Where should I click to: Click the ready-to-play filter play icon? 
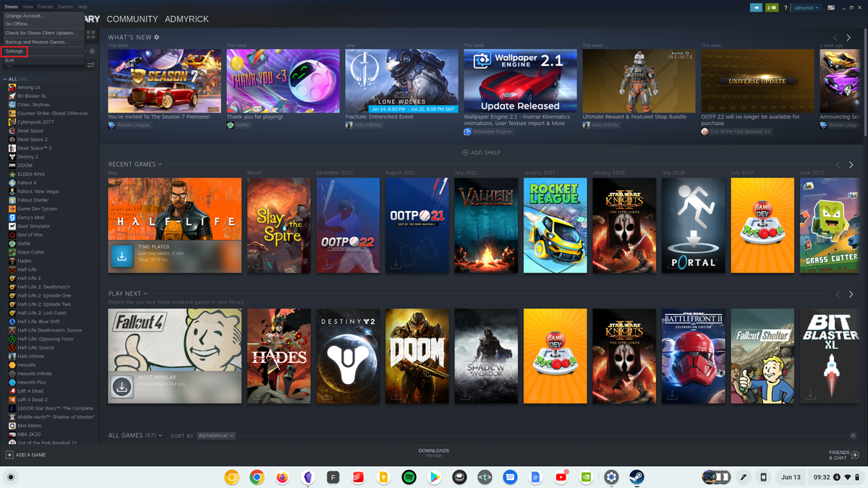tap(92, 51)
